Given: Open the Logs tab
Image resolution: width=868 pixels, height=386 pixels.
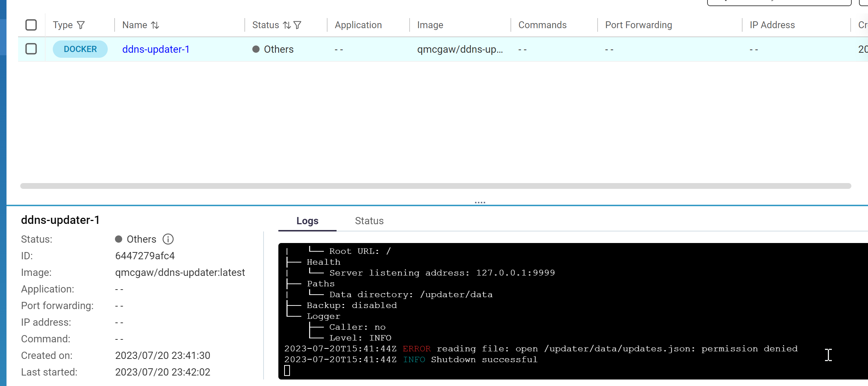Looking at the screenshot, I should click(x=307, y=221).
